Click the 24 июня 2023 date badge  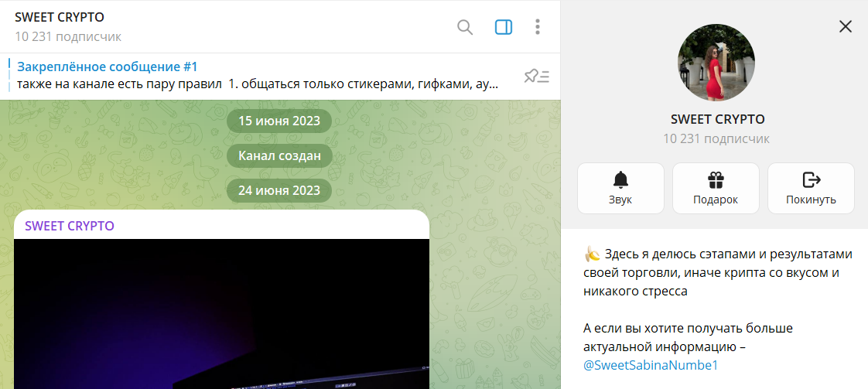pos(279,190)
